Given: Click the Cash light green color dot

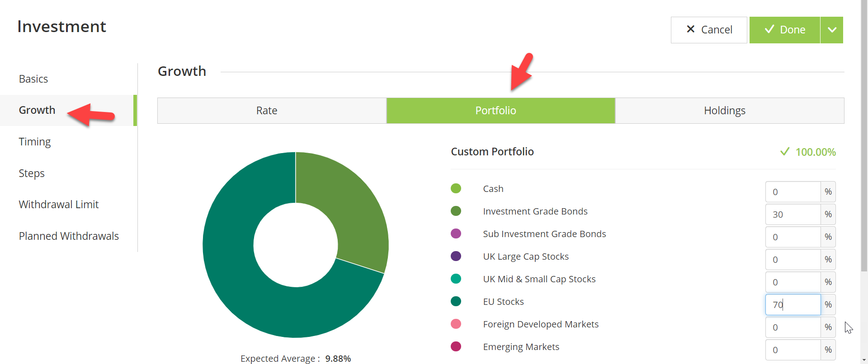Looking at the screenshot, I should click(456, 188).
